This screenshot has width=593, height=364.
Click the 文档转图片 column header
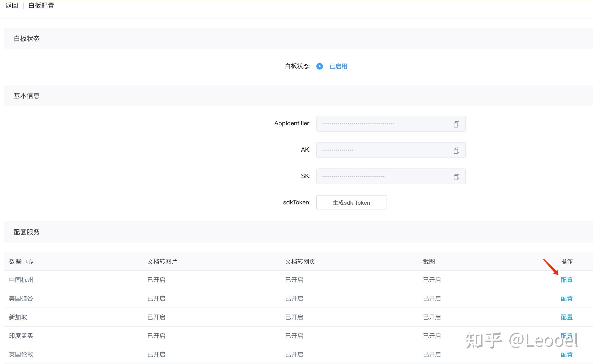(x=162, y=261)
